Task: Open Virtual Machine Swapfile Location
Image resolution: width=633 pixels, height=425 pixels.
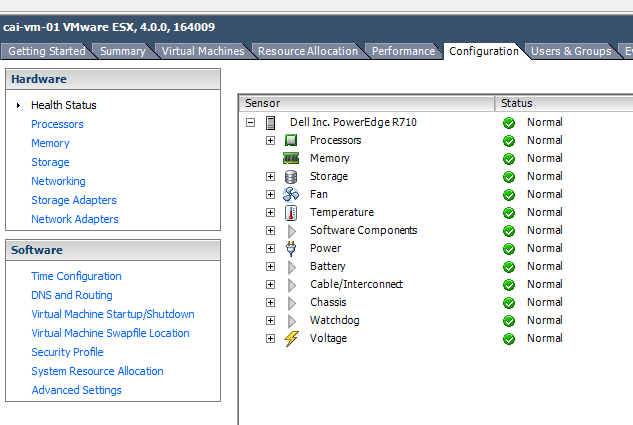Action: click(x=111, y=333)
